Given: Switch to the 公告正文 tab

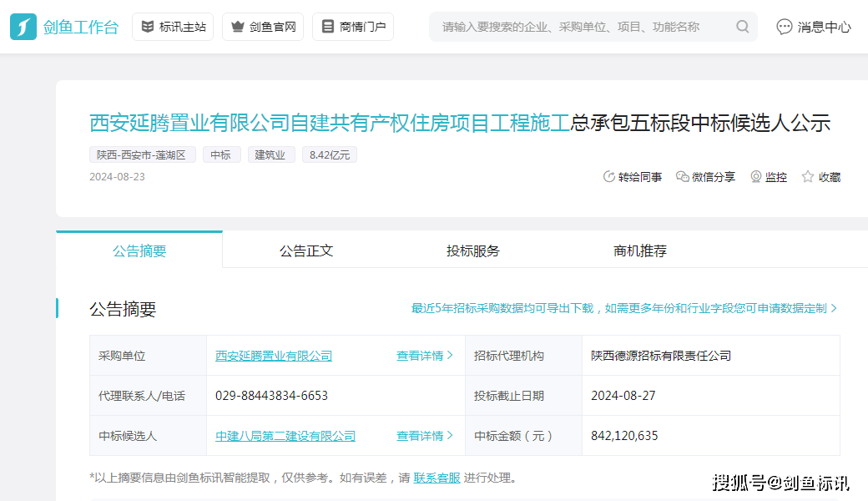Looking at the screenshot, I should [x=306, y=250].
